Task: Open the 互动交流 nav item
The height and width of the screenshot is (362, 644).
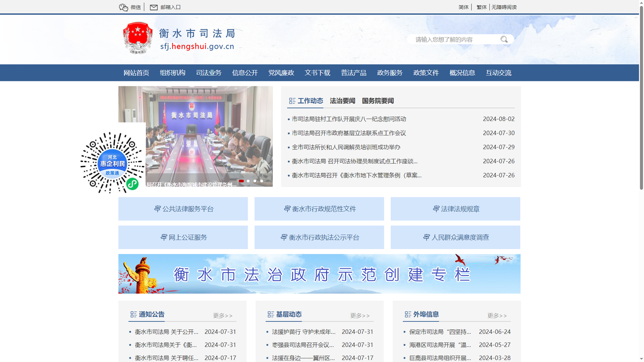Action: tap(499, 73)
